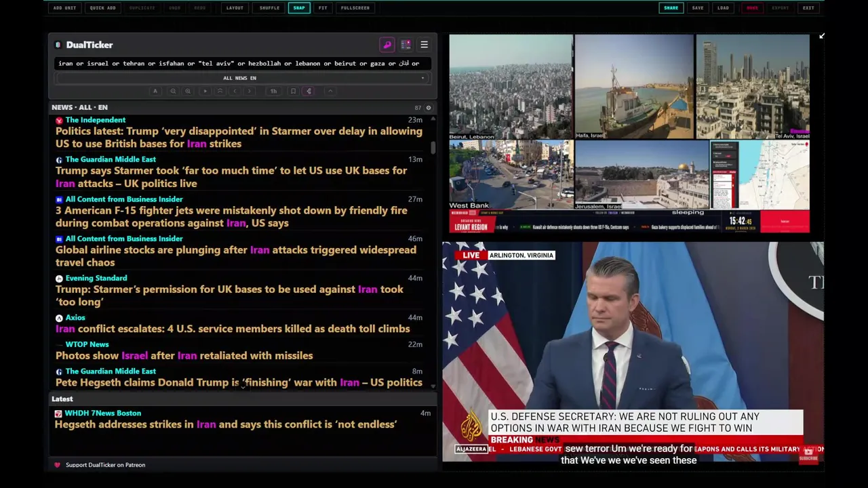
Task: Switch to FULLSCREEN mode
Action: coord(355,8)
